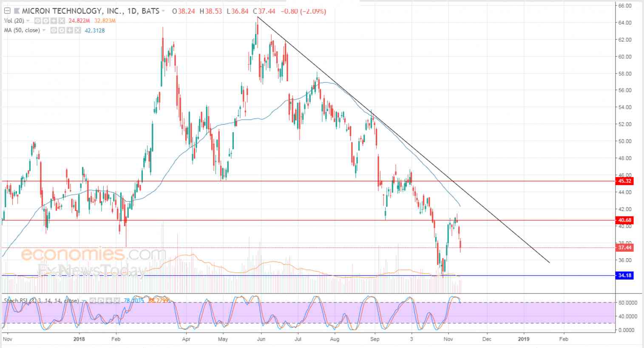644x348 pixels.
Task: Click the 66.00 price scale label
Action: pos(625,6)
